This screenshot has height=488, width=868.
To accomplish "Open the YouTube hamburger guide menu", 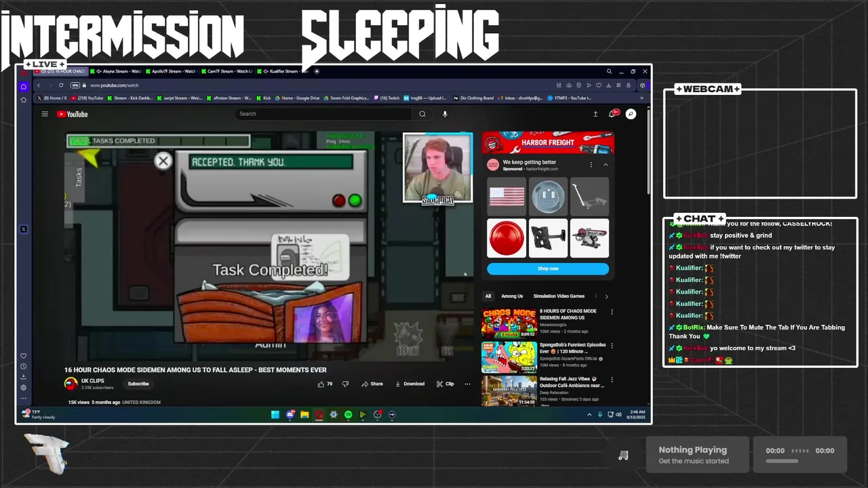I will pos(45,114).
